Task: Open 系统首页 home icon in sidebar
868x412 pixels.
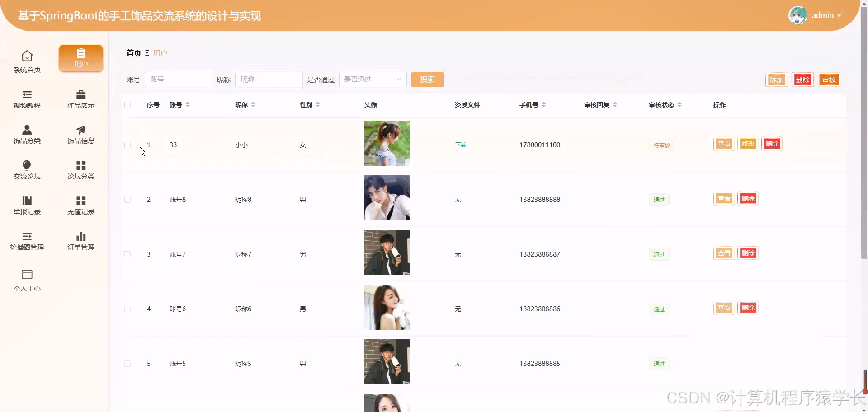Action: click(x=27, y=56)
